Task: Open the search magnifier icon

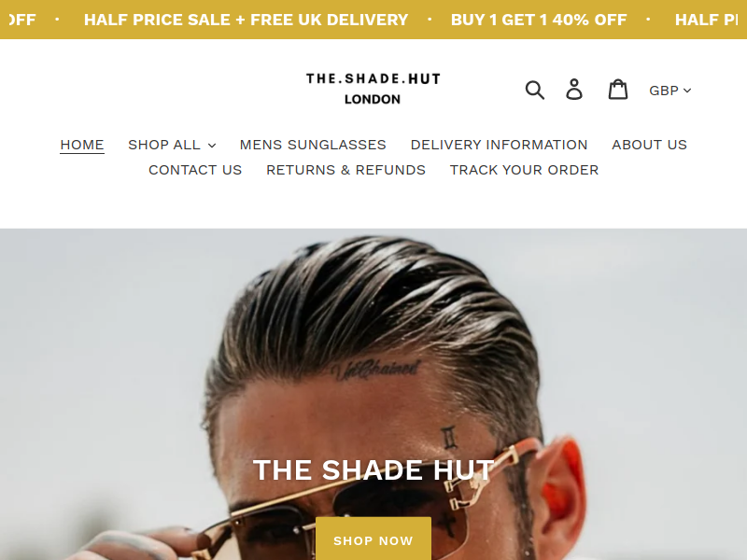Action: tap(534, 90)
